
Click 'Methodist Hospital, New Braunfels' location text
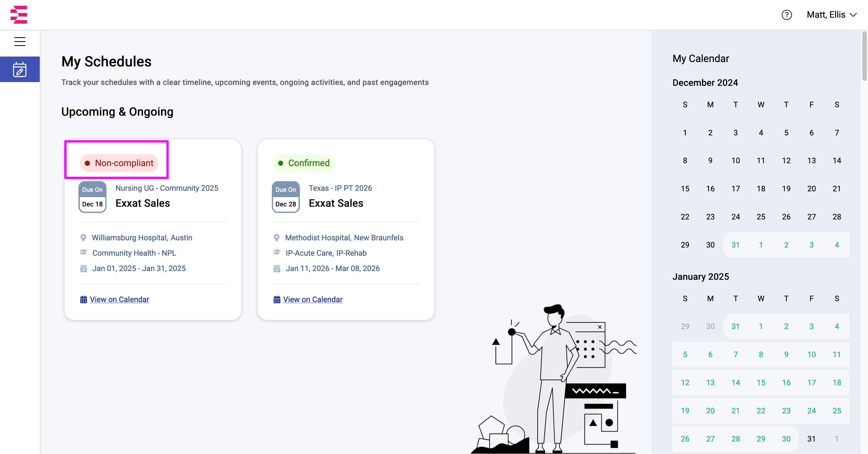pyautogui.click(x=344, y=238)
